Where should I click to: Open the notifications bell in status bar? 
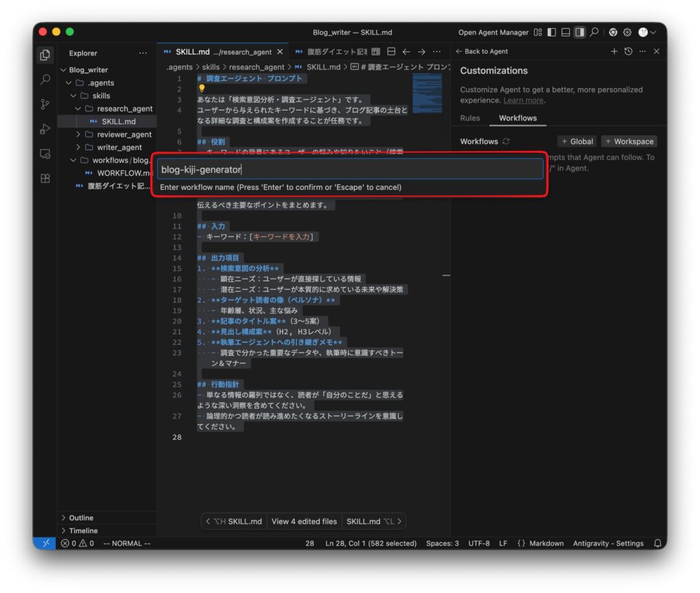click(x=658, y=543)
